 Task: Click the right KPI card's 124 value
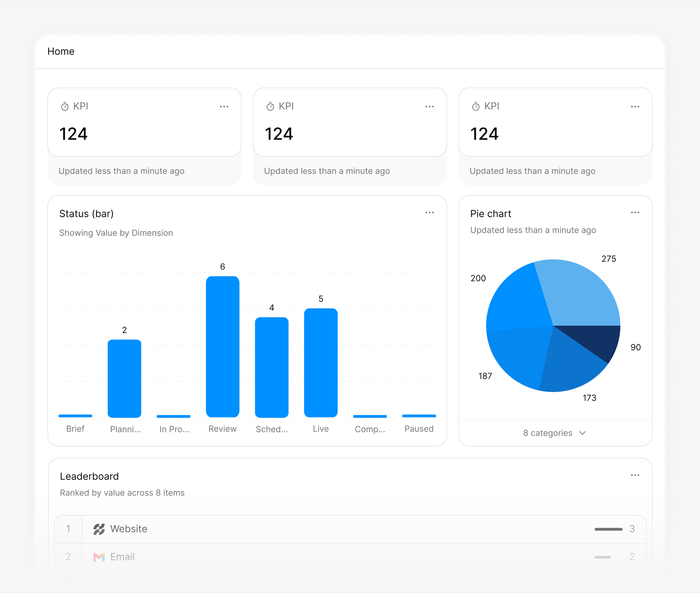tap(485, 134)
